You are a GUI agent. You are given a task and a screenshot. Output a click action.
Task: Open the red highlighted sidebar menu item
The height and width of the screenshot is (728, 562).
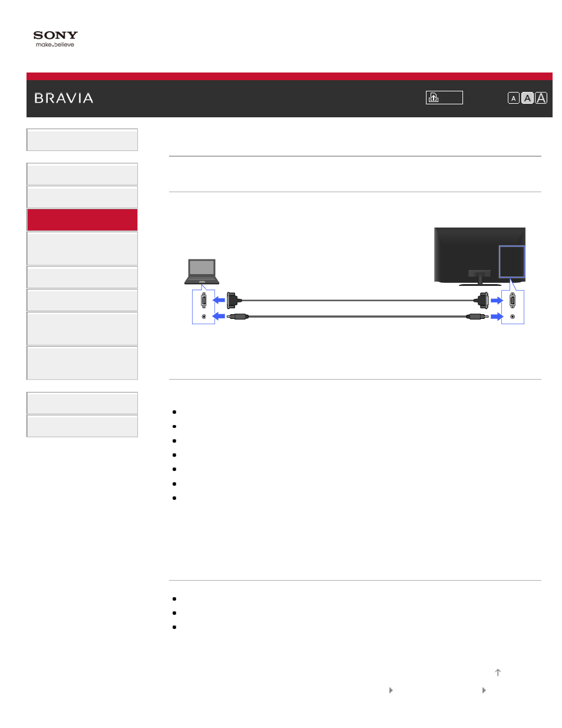point(82,220)
